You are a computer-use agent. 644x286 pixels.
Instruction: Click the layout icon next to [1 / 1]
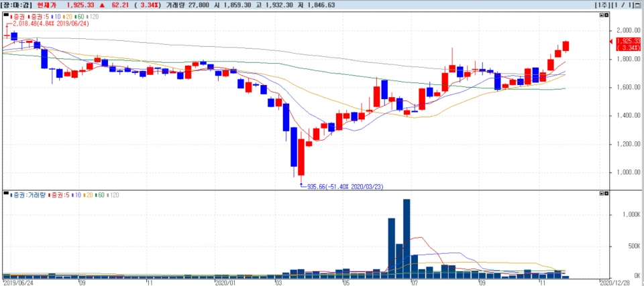(x=638, y=5)
